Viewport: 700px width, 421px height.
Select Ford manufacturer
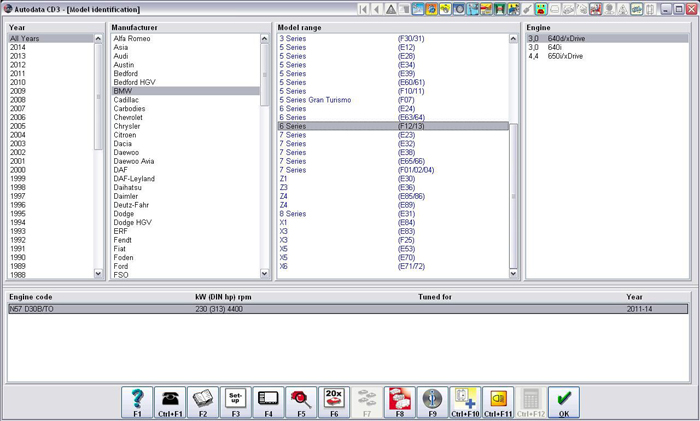(121, 266)
